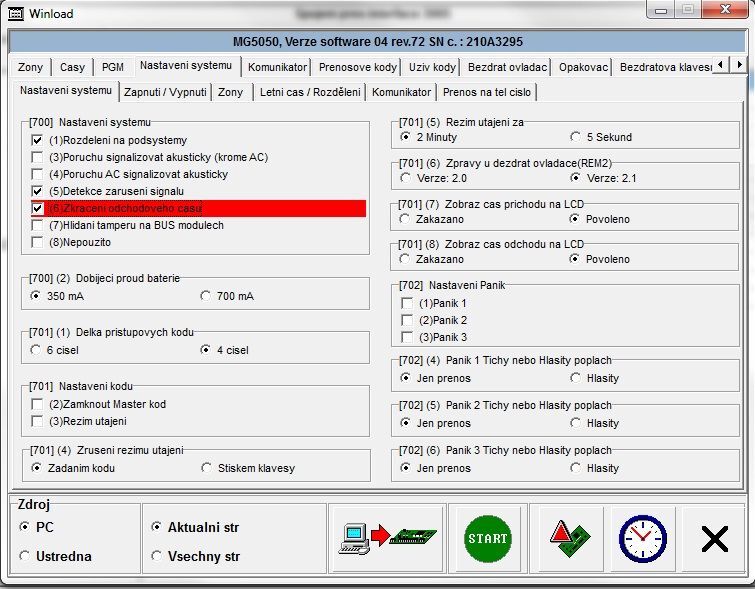This screenshot has width=755, height=589.
Task: Choose 6 cisel access code length
Action: (x=37, y=350)
